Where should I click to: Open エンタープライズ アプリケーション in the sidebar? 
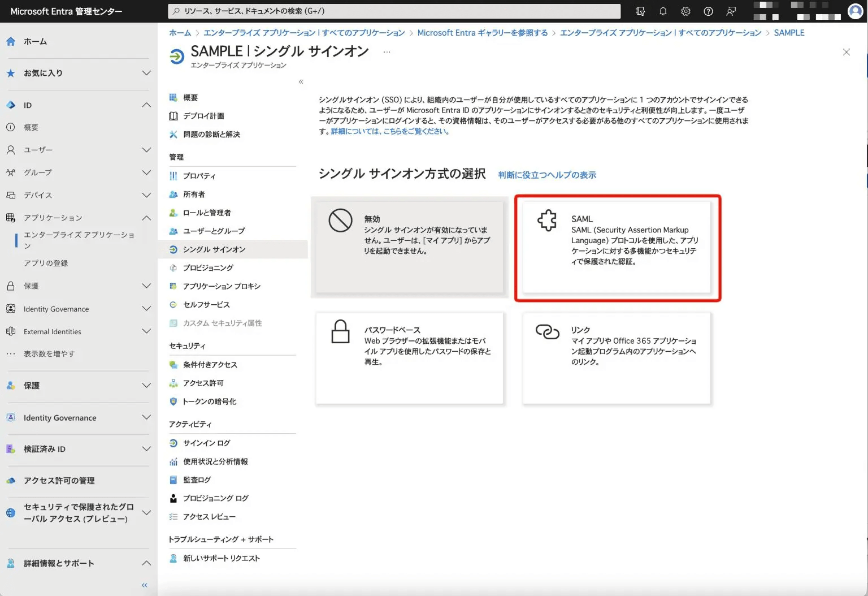tap(79, 240)
